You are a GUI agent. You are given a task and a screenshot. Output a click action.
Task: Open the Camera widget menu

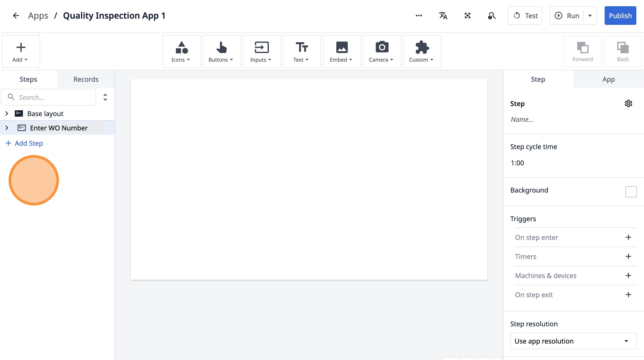[x=381, y=52]
